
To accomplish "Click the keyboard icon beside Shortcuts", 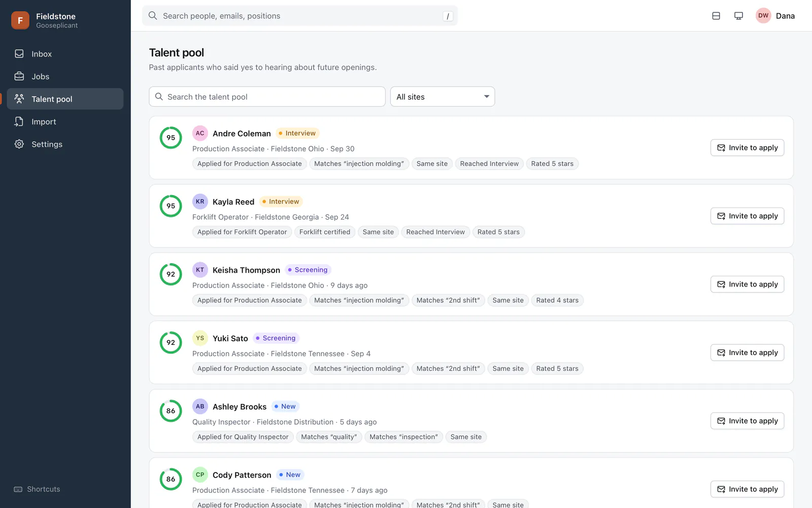I will tap(18, 489).
